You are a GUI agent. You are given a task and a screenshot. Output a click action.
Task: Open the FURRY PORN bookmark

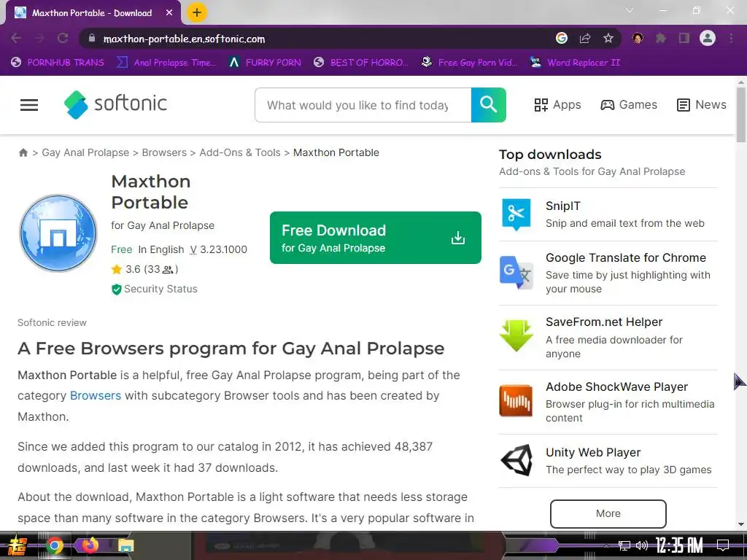[x=265, y=63]
